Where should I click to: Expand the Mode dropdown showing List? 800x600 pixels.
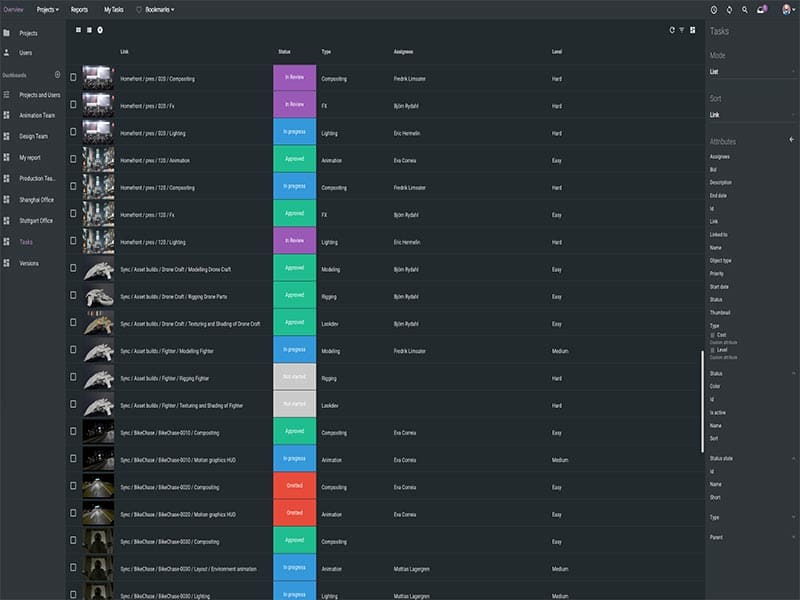click(752, 72)
